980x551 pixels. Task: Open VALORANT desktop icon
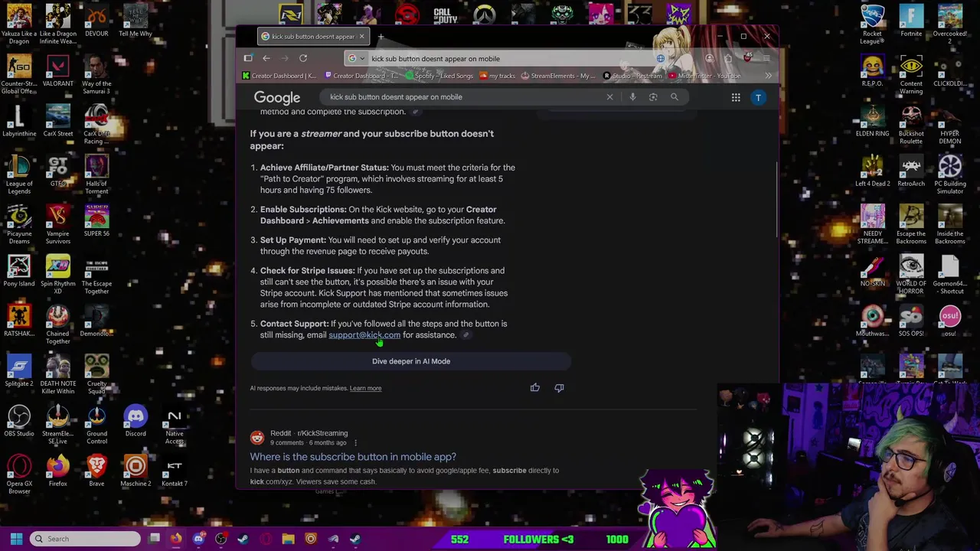pos(58,71)
